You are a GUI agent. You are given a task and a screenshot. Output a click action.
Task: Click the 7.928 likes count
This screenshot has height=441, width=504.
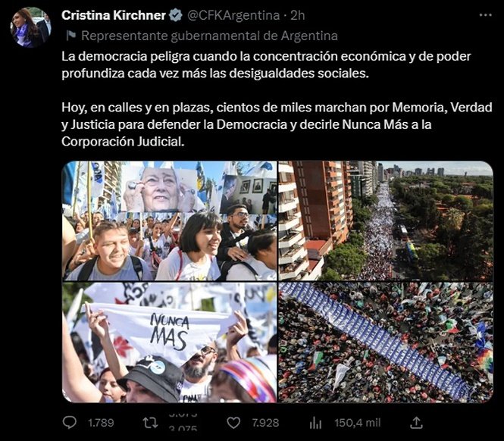point(265,423)
